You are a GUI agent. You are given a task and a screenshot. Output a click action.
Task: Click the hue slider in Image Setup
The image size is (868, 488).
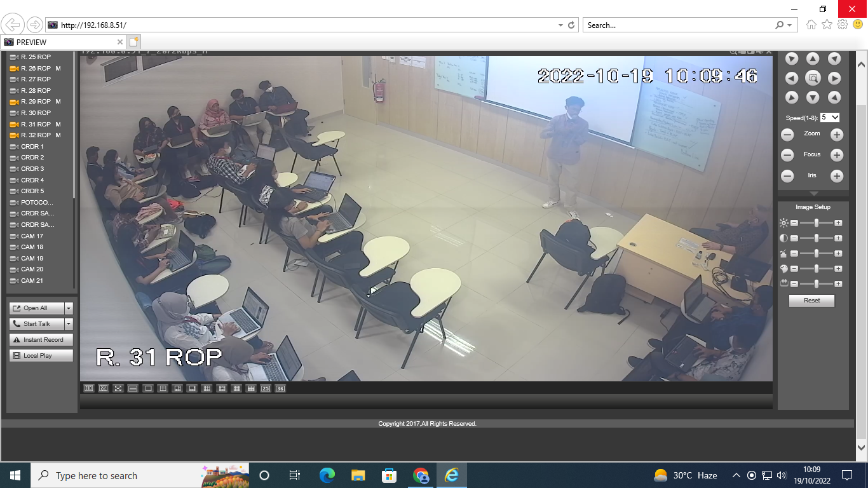point(816,269)
